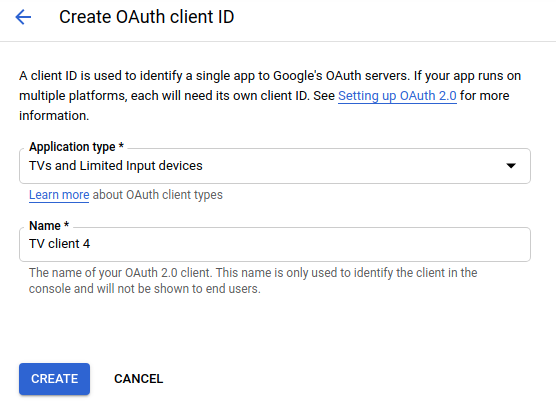Image resolution: width=556 pixels, height=403 pixels.
Task: Focus the Name input field
Action: [275, 245]
